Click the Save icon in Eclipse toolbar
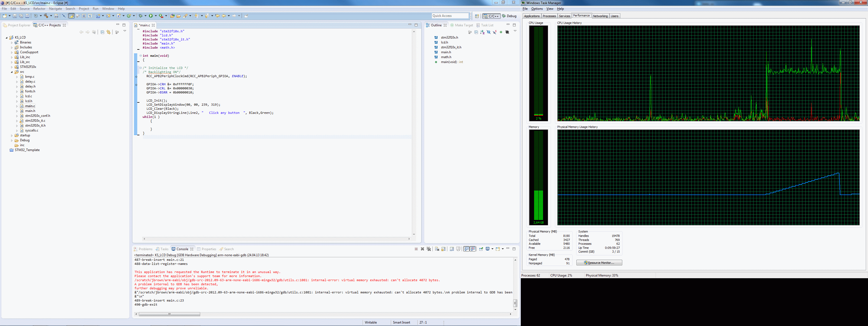The width and height of the screenshot is (868, 326). (15, 16)
